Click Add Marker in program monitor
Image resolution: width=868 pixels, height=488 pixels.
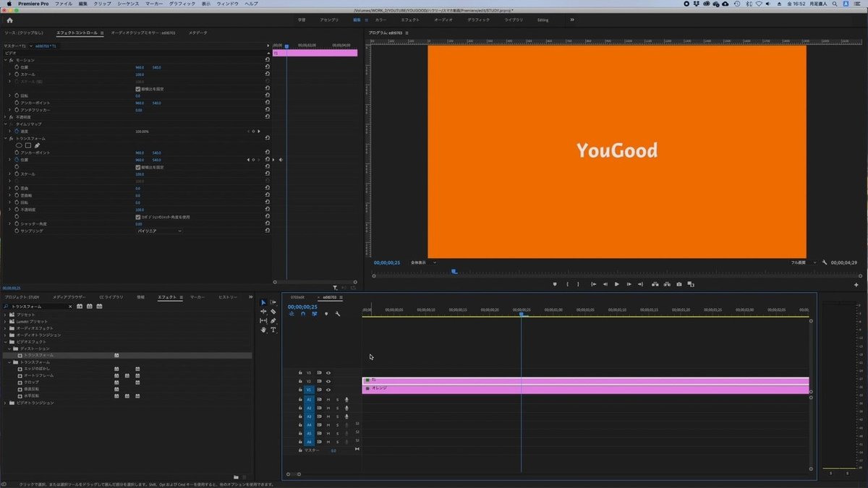(x=555, y=284)
